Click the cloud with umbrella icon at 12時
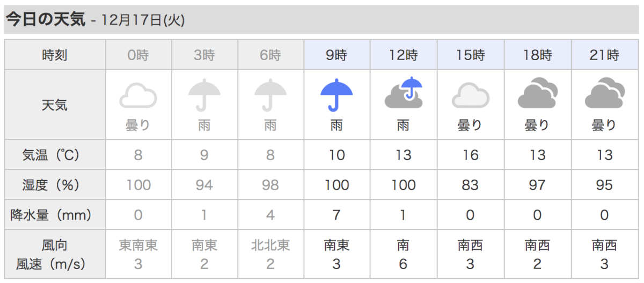The width and height of the screenshot is (644, 283). (404, 92)
